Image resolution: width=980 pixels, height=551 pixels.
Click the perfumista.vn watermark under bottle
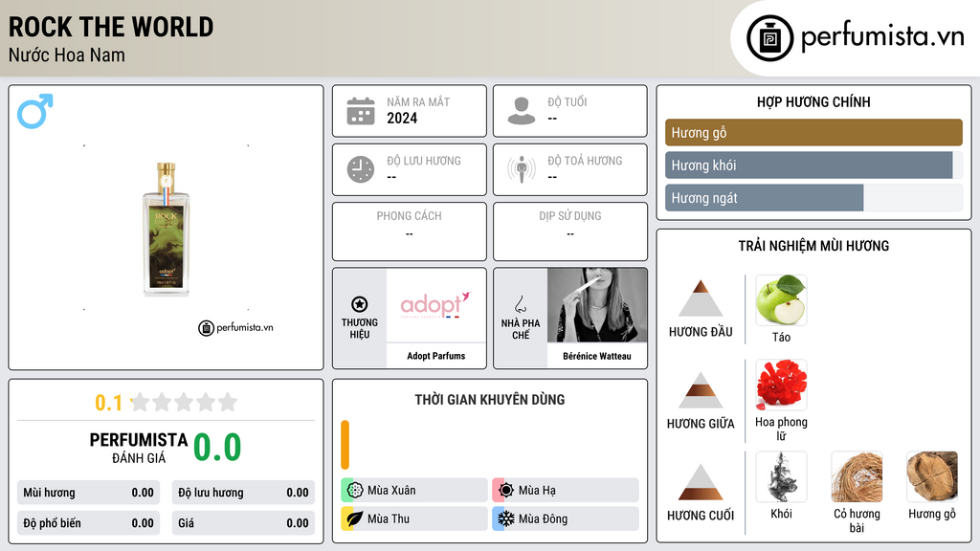coord(235,327)
